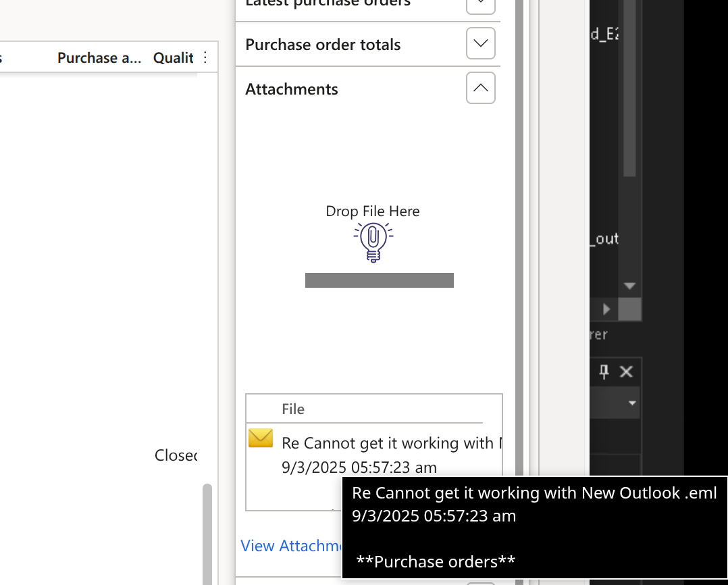
Task: Click the View Attachments link
Action: (x=291, y=546)
